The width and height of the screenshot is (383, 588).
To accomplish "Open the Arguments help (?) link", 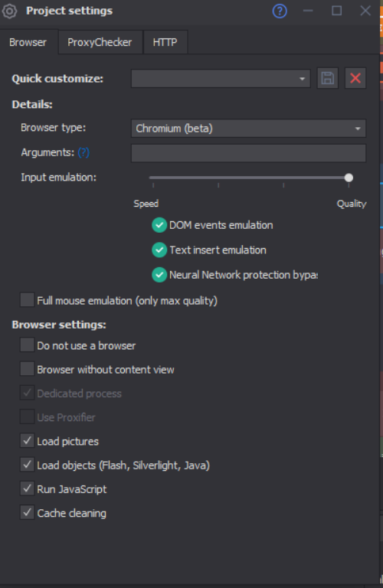I will coord(83,152).
